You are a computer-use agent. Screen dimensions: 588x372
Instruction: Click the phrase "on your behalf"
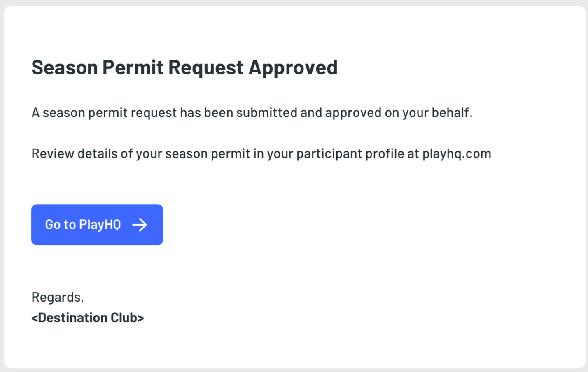[428, 112]
